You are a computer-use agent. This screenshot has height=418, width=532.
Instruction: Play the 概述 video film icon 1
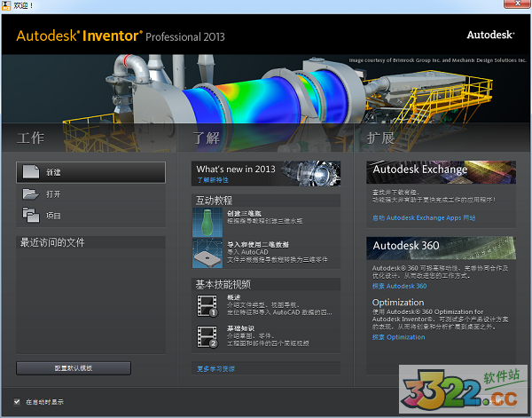(207, 306)
